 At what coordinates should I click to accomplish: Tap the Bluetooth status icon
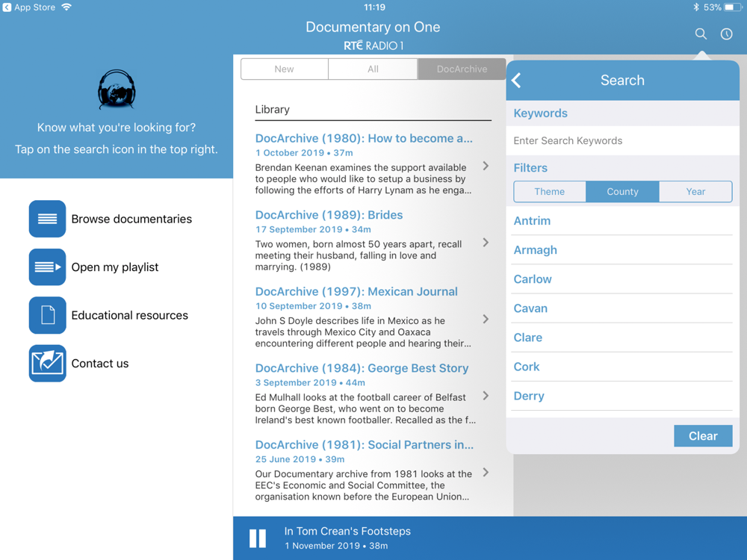[x=696, y=7]
